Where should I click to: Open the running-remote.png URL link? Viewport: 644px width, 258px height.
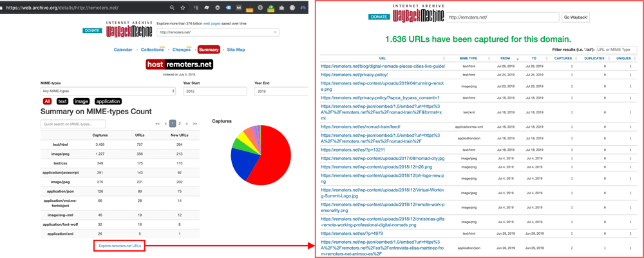point(383,86)
